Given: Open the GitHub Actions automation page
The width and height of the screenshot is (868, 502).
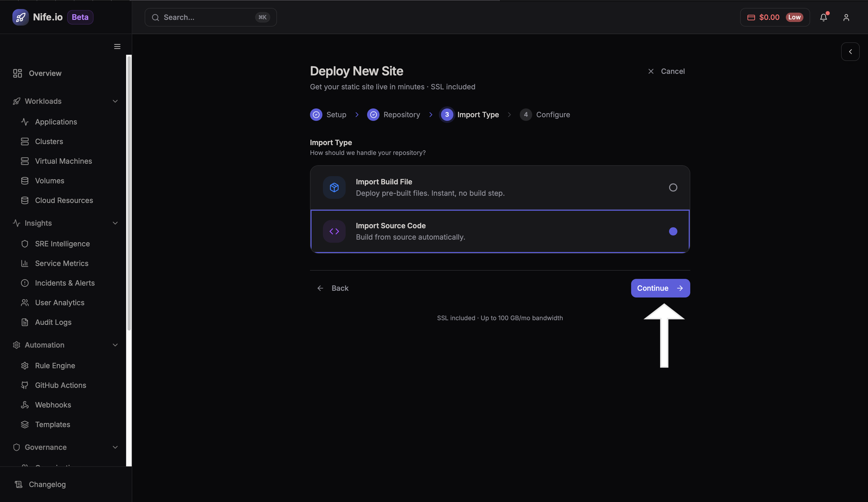Looking at the screenshot, I should point(61,385).
